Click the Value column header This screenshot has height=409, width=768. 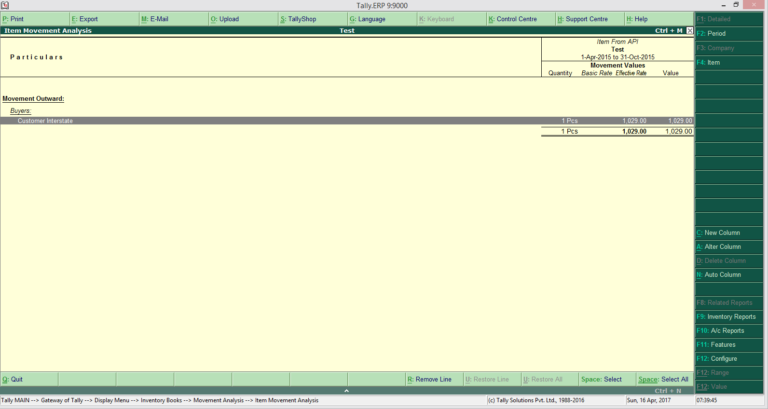[671, 73]
